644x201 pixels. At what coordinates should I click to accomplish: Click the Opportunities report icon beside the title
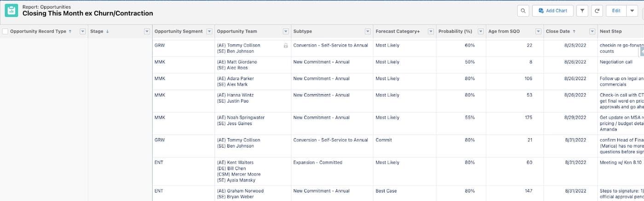[11, 11]
